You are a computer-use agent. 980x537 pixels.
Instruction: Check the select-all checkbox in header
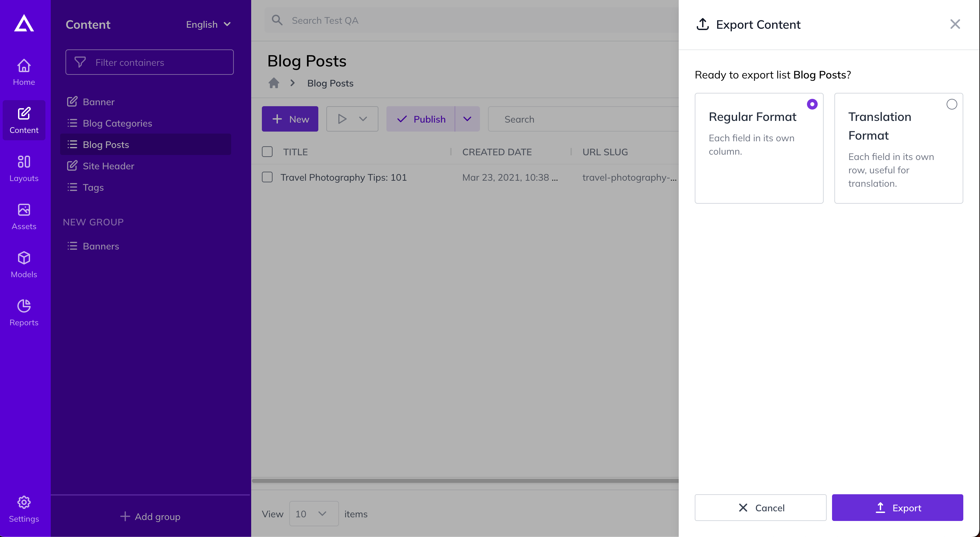pos(267,152)
